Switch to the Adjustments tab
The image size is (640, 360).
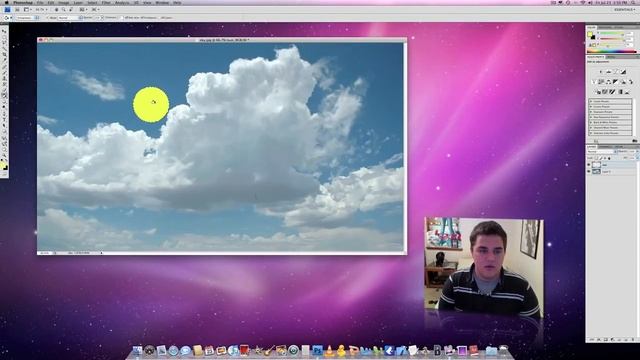point(595,57)
